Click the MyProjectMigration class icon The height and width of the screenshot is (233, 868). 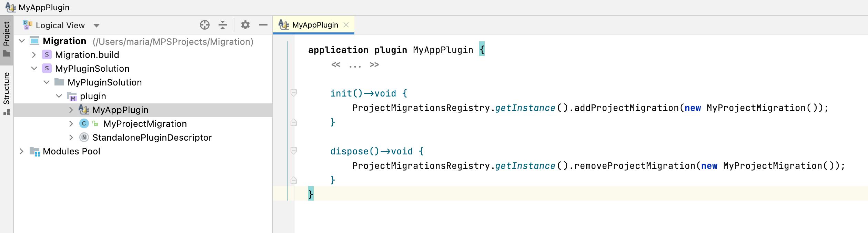(84, 124)
